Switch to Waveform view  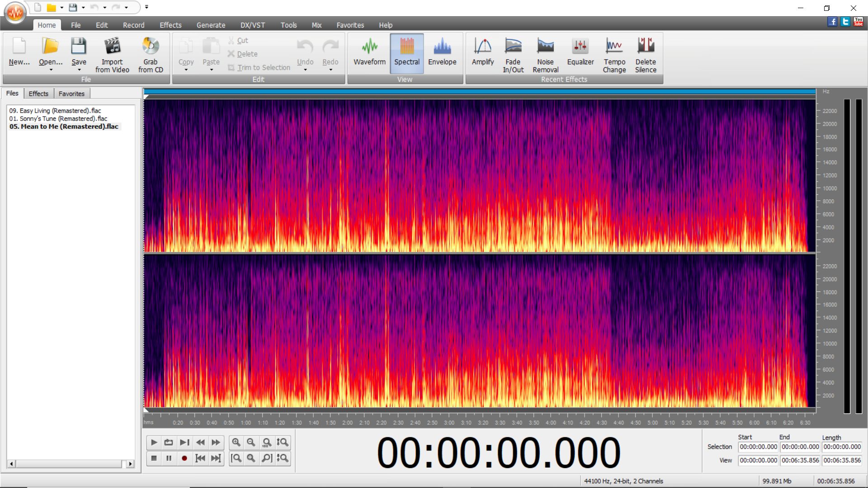pyautogui.click(x=369, y=53)
